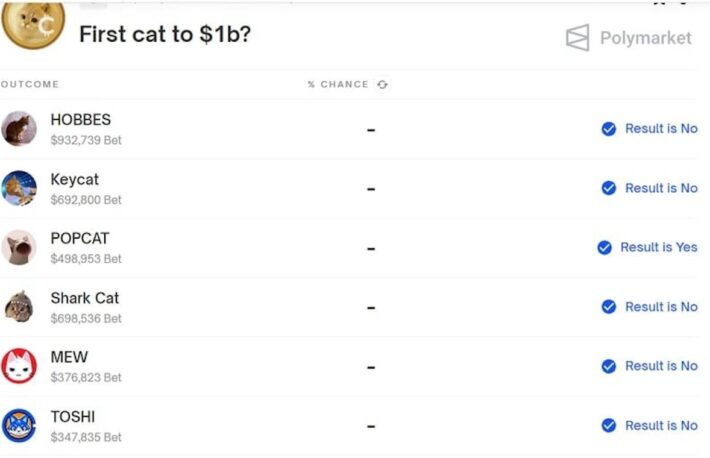
Task: Click the Shark Cat avatar icon
Action: (19, 306)
